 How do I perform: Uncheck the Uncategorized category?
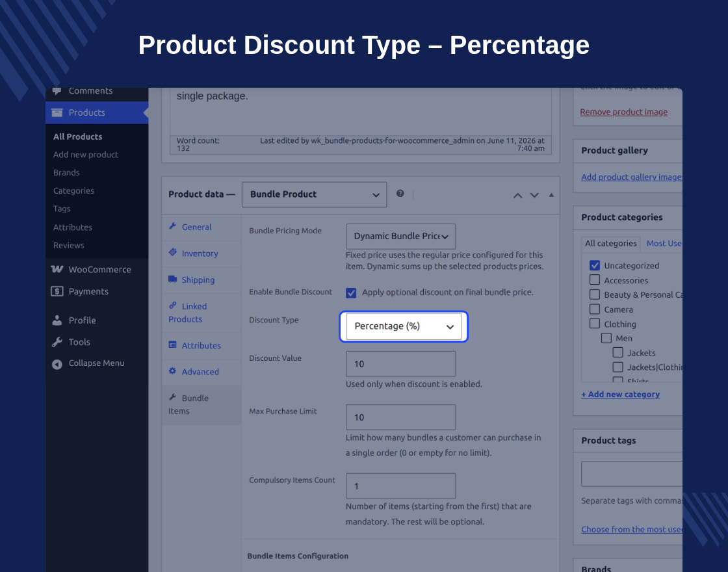(595, 265)
